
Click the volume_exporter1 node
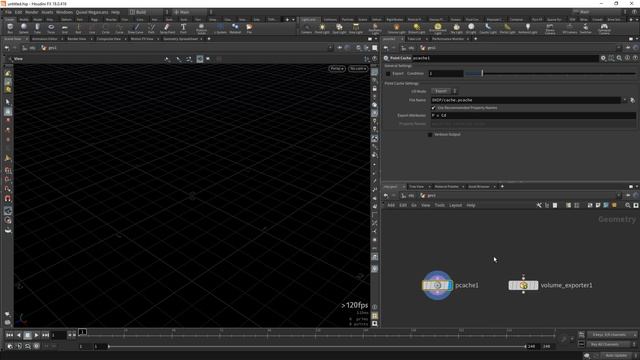pyautogui.click(x=523, y=285)
